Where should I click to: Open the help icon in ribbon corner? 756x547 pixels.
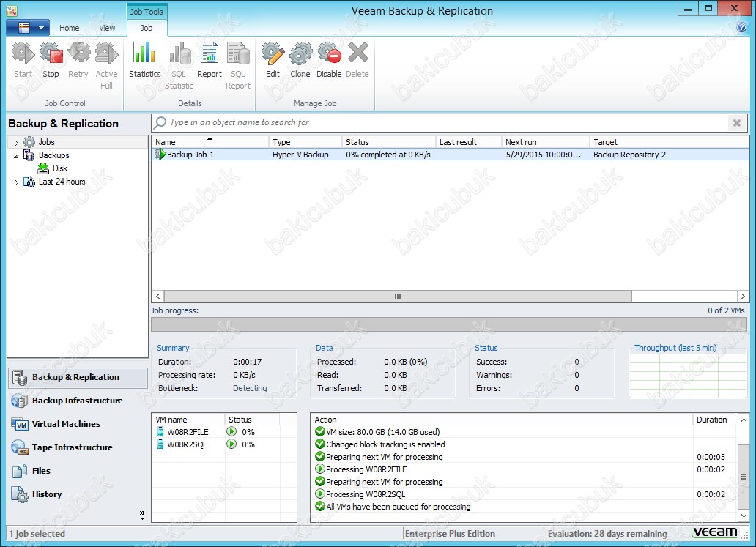(x=741, y=28)
